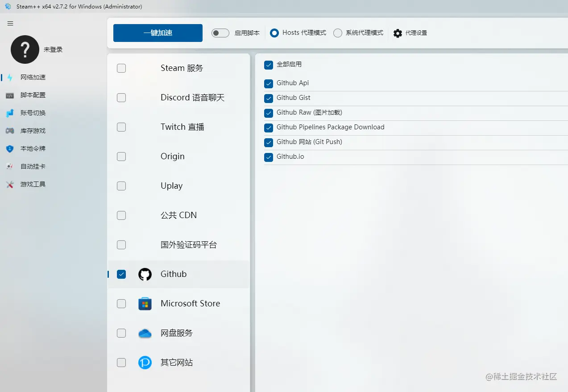This screenshot has height=392, width=568.
Task: Click the 脚本配置 script icon
Action: click(10, 95)
